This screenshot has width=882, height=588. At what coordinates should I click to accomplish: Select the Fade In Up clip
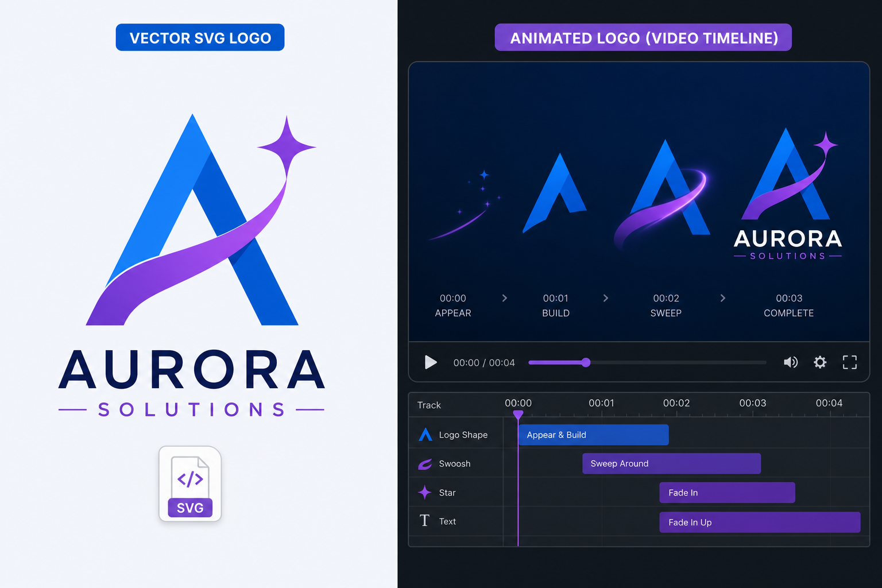click(x=760, y=522)
